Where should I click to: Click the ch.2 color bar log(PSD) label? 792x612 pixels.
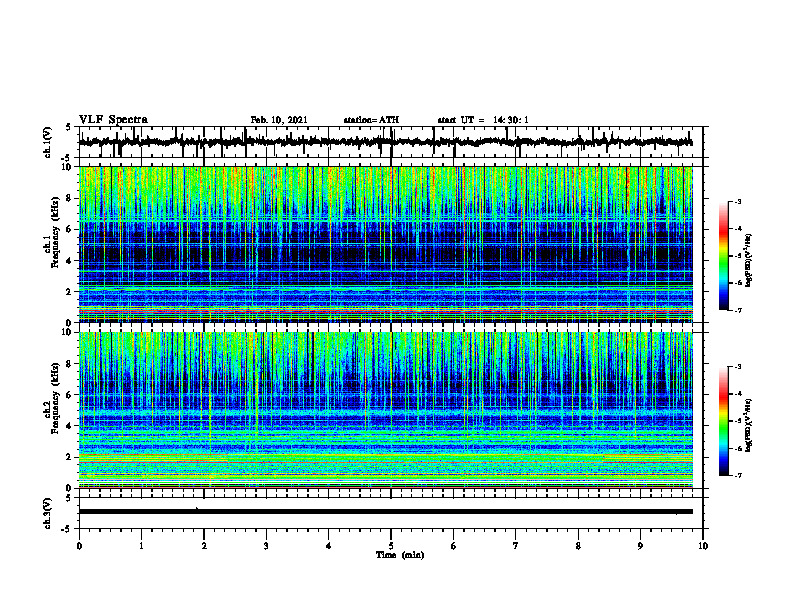pyautogui.click(x=749, y=425)
